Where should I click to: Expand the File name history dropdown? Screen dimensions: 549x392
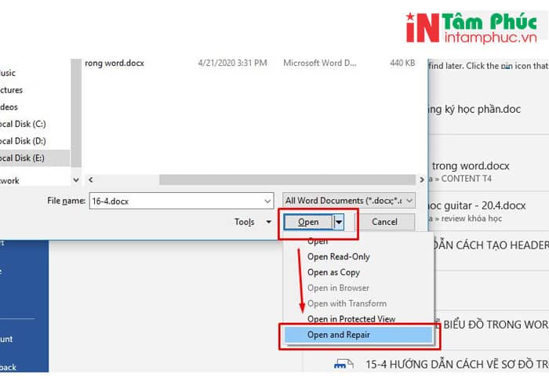[267, 201]
